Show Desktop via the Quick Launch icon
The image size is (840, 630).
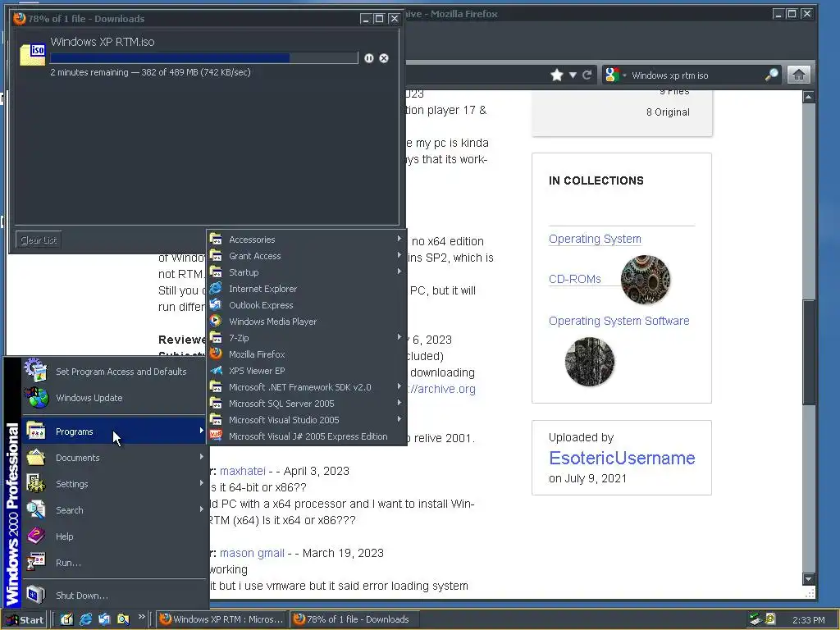[66, 619]
